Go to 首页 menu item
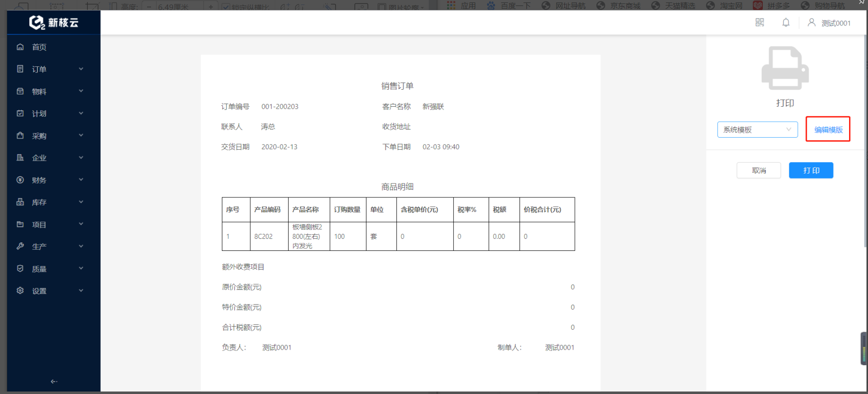This screenshot has width=868, height=394. pos(53,47)
